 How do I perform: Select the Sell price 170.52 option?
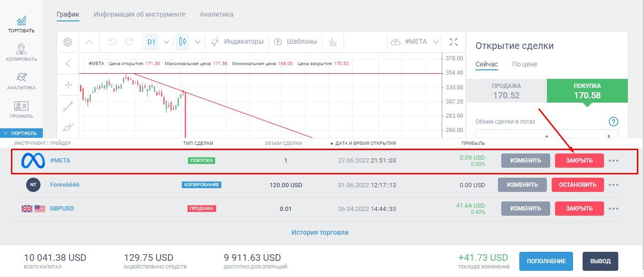[506, 91]
